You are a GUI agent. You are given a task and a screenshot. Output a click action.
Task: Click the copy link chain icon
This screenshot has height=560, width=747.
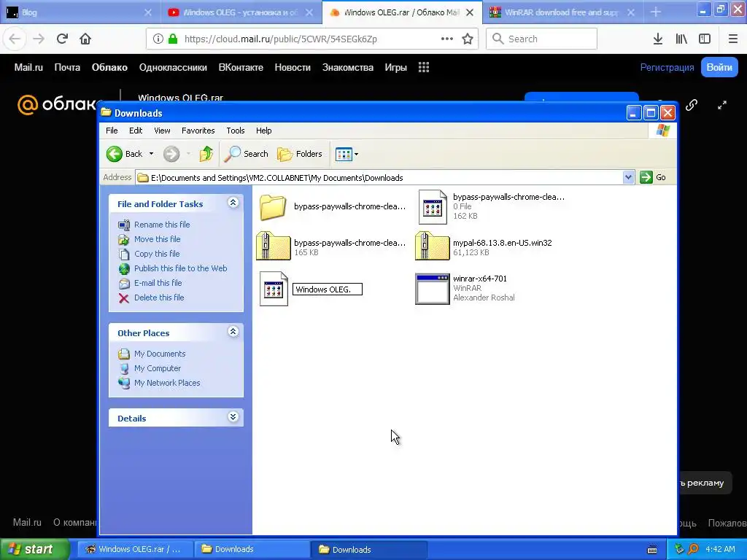[692, 105]
